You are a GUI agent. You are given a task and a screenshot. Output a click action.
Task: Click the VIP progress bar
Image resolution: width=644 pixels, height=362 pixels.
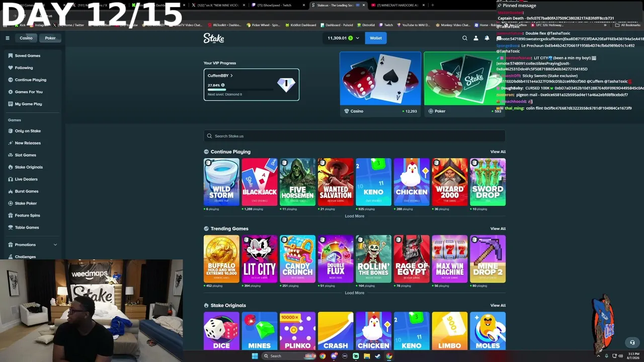[240, 89]
